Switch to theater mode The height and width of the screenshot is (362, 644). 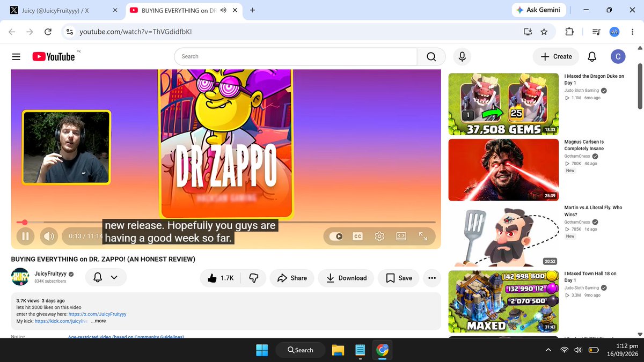[x=401, y=236]
